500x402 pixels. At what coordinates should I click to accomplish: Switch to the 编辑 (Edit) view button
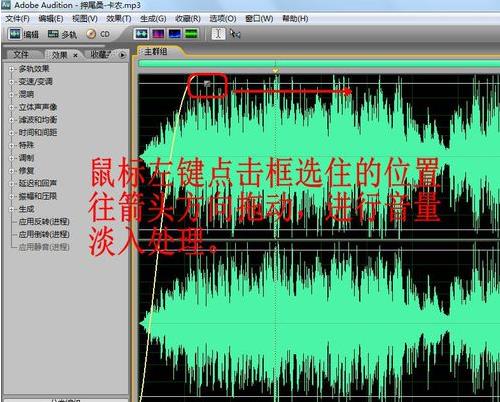point(24,34)
